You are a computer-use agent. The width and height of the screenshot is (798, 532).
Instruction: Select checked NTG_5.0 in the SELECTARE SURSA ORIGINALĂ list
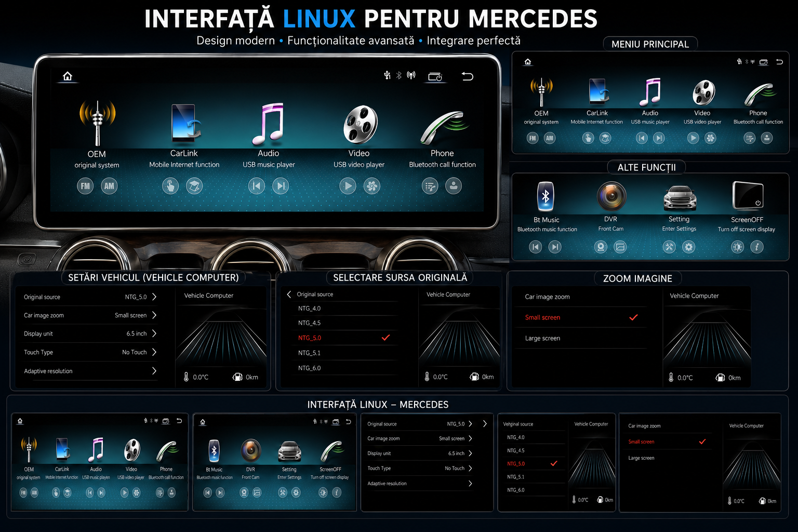point(343,338)
